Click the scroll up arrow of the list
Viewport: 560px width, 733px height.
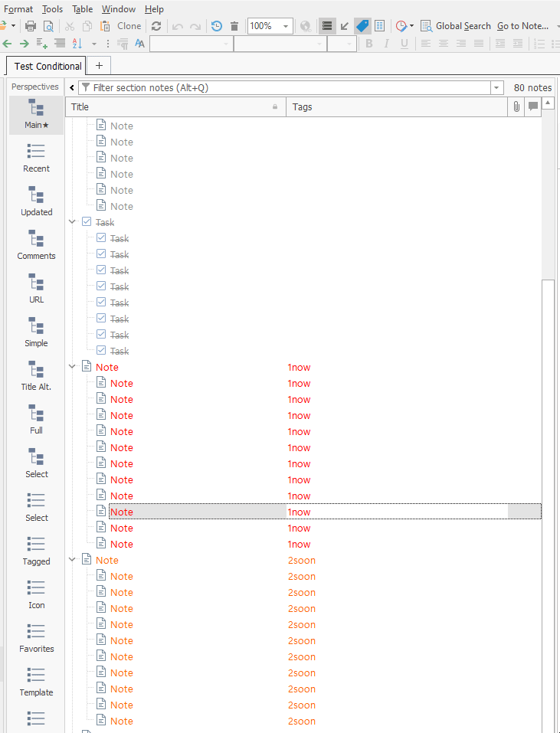pos(548,103)
